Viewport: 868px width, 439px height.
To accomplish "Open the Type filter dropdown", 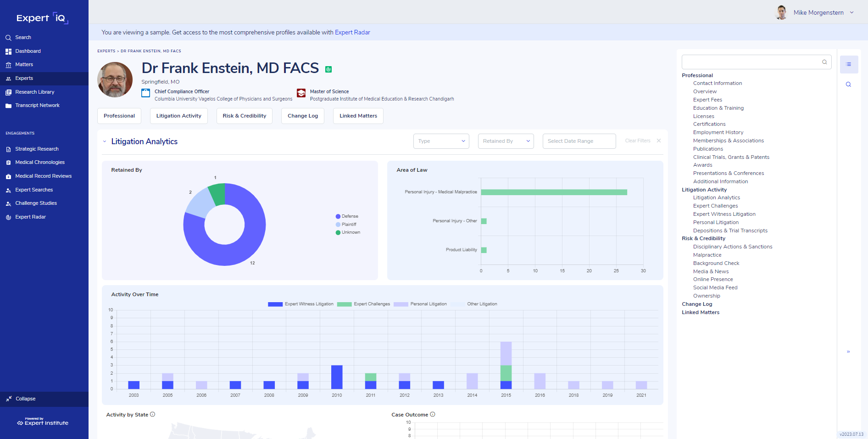I will click(x=441, y=141).
